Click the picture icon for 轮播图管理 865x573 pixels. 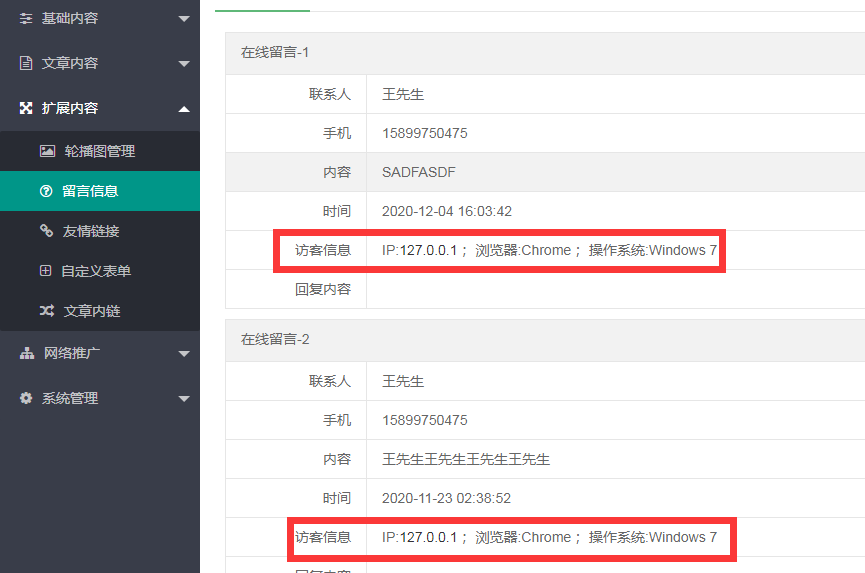point(47,151)
